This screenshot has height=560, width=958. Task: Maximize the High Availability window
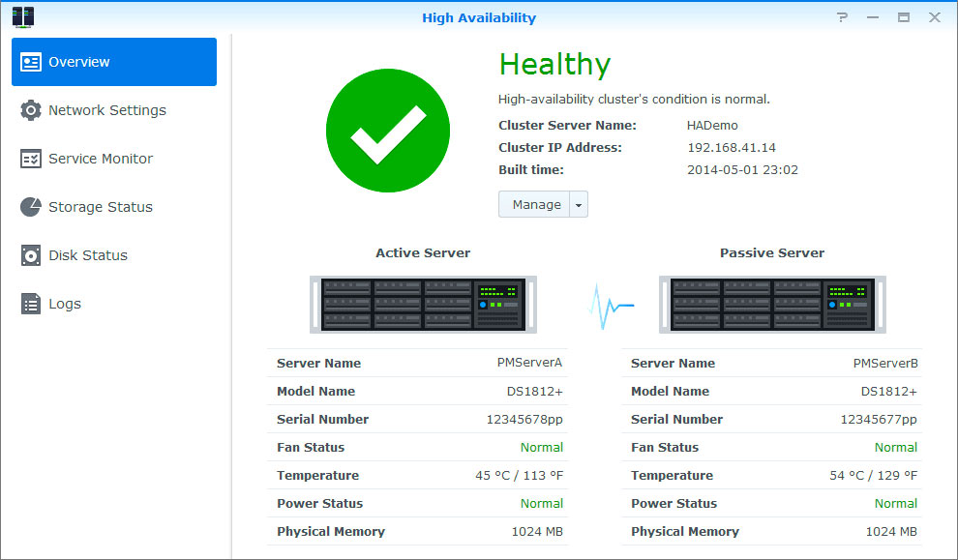pyautogui.click(x=904, y=17)
